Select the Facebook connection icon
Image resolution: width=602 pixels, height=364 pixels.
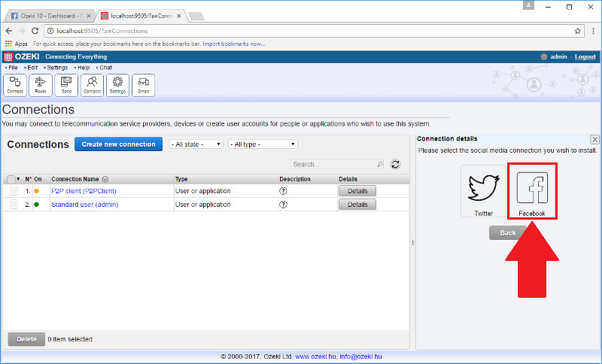(531, 192)
